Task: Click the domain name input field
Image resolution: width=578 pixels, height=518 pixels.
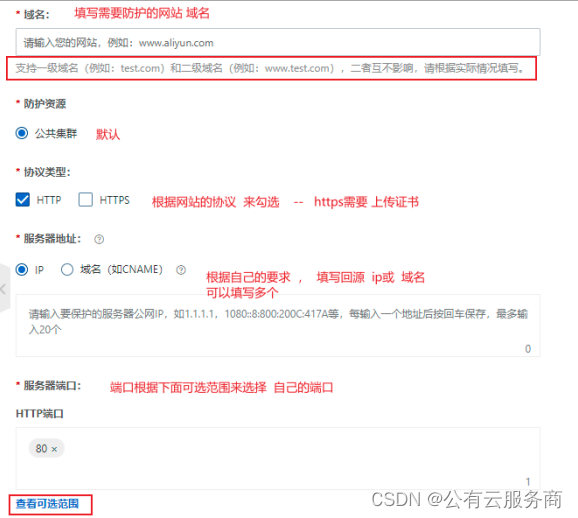Action: pyautogui.click(x=278, y=42)
